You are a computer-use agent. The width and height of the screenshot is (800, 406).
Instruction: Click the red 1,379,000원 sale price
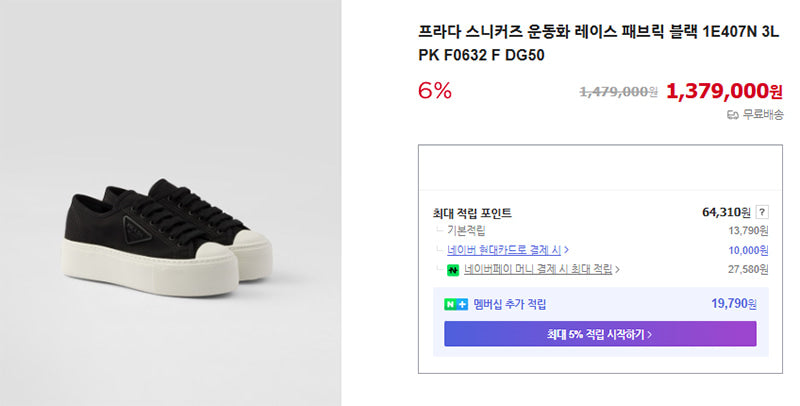point(724,91)
